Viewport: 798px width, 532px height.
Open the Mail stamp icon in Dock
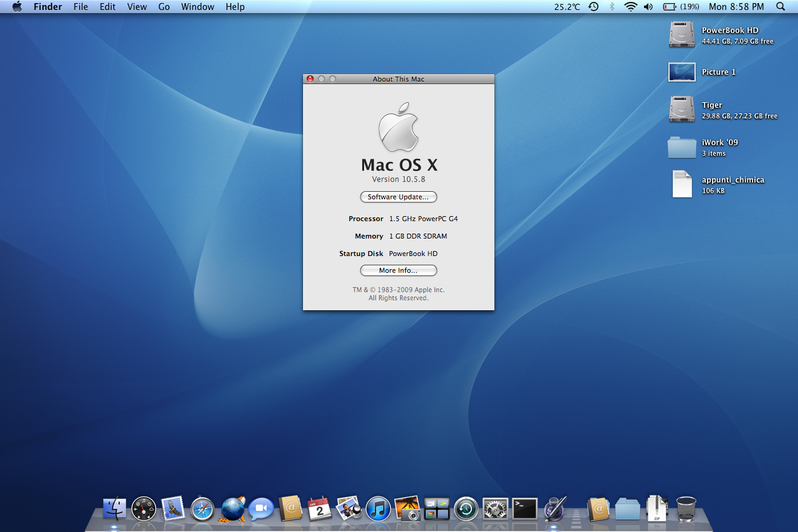point(173,508)
